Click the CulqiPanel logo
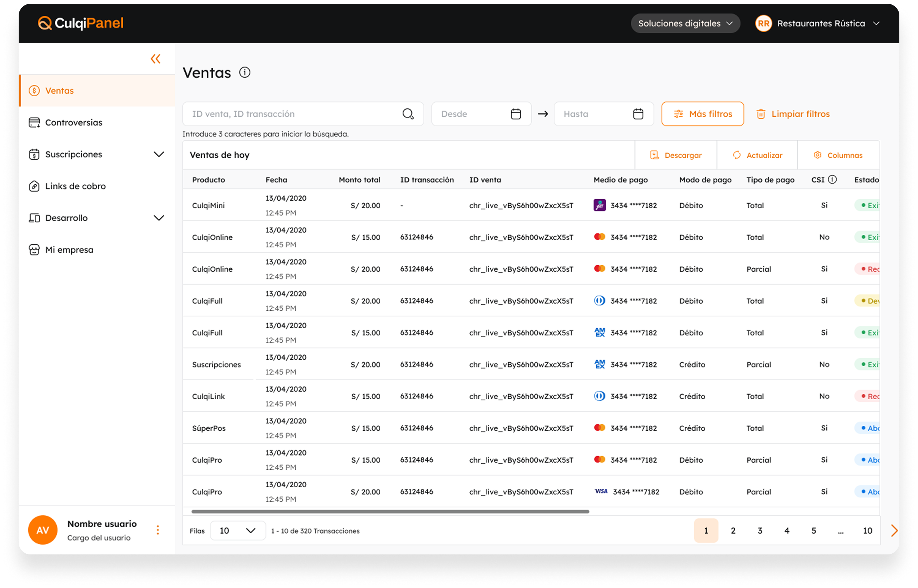This screenshot has width=918, height=588. [81, 23]
